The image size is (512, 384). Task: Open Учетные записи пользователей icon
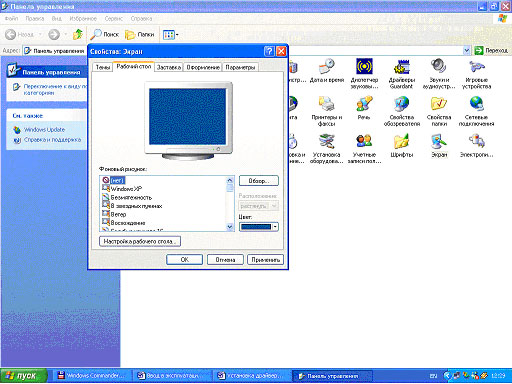pyautogui.click(x=364, y=148)
